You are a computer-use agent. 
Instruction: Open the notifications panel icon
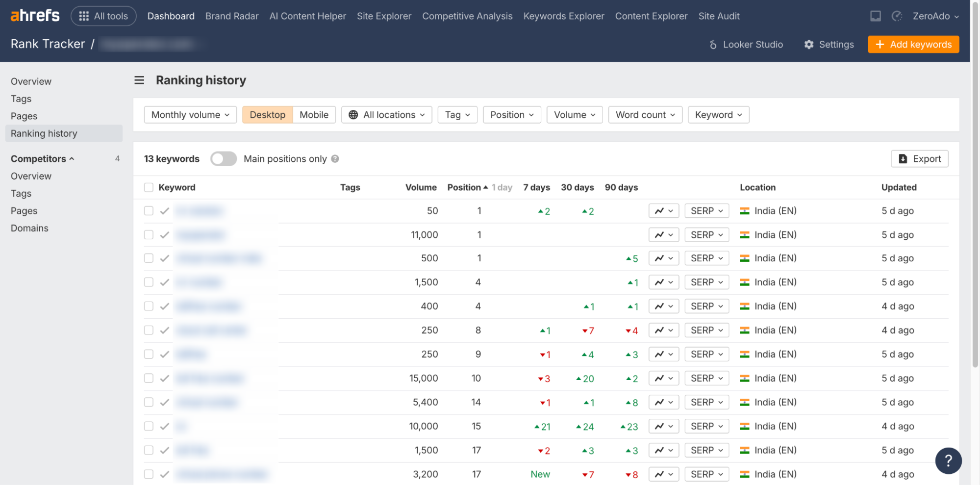coord(876,16)
